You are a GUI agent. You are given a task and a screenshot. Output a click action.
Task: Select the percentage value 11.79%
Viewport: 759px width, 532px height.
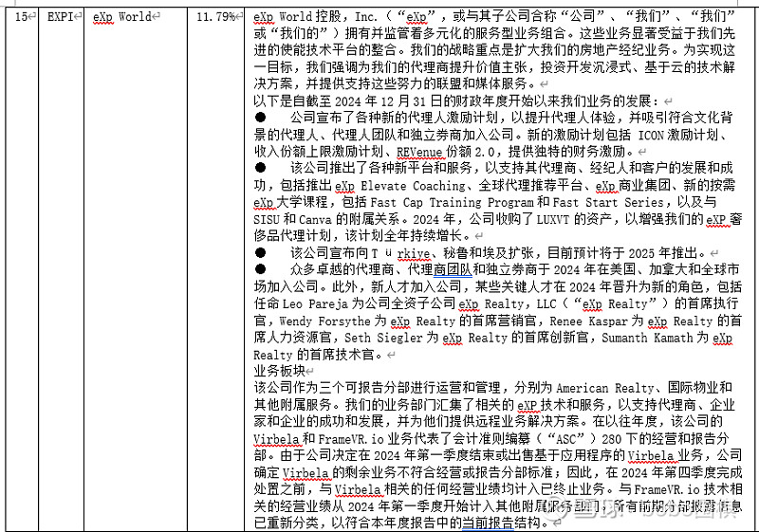point(216,17)
